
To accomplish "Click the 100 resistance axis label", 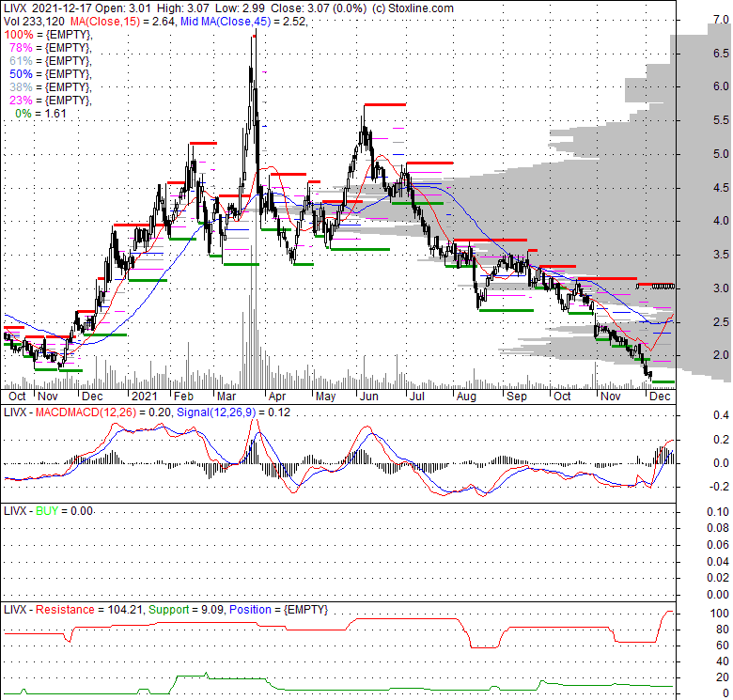I will pos(720,614).
